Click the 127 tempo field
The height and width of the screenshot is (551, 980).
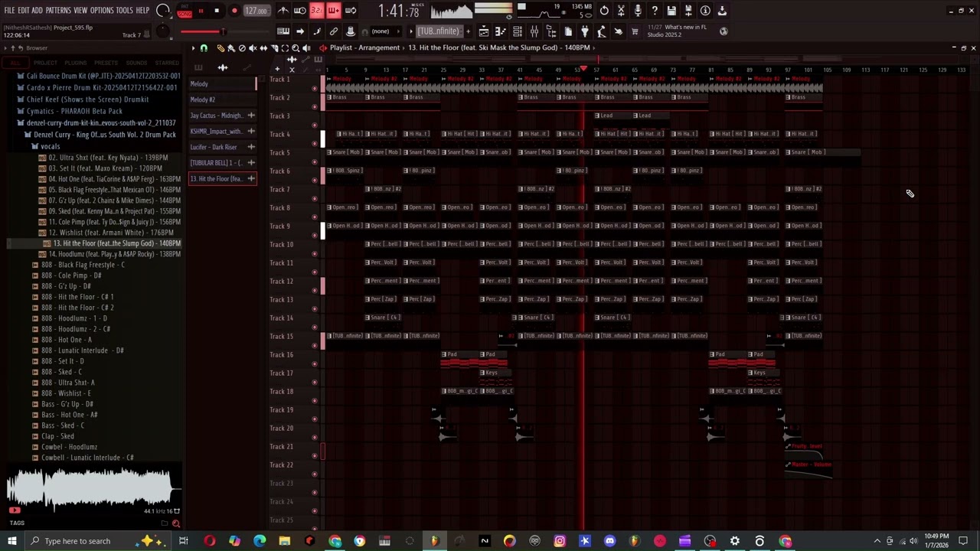[x=256, y=11]
